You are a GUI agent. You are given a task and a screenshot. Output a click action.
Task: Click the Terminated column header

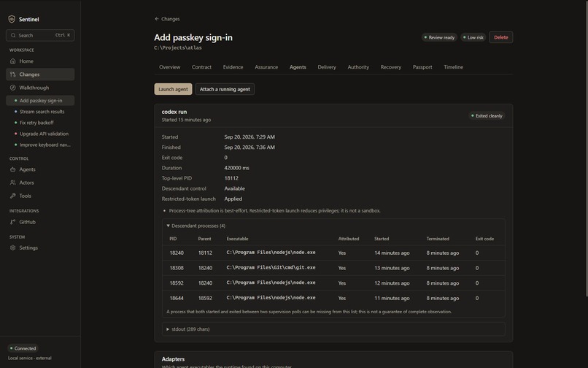[x=438, y=239]
